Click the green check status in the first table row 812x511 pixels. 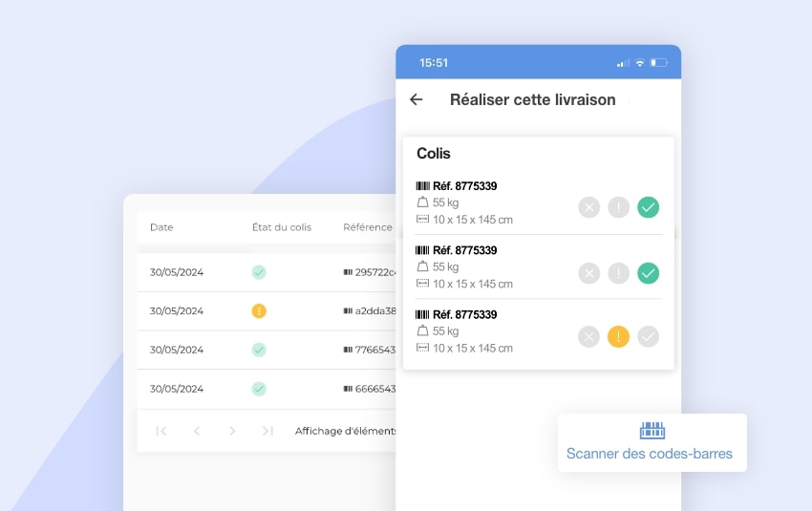[258, 272]
